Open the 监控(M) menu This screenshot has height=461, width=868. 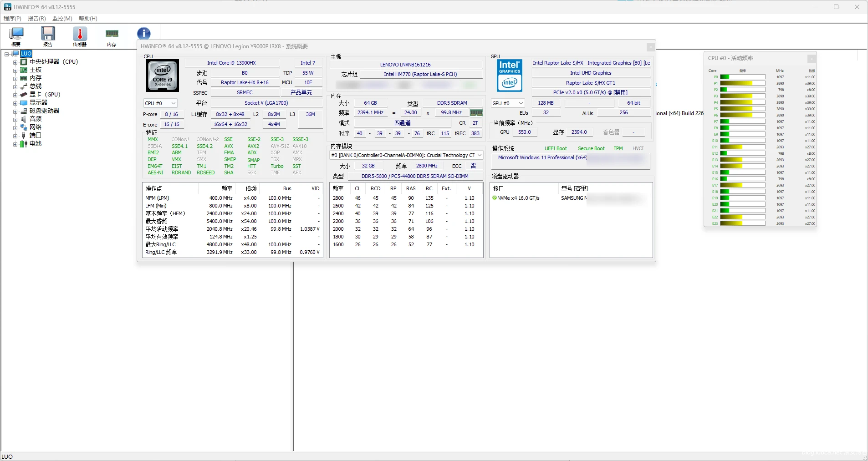62,19
